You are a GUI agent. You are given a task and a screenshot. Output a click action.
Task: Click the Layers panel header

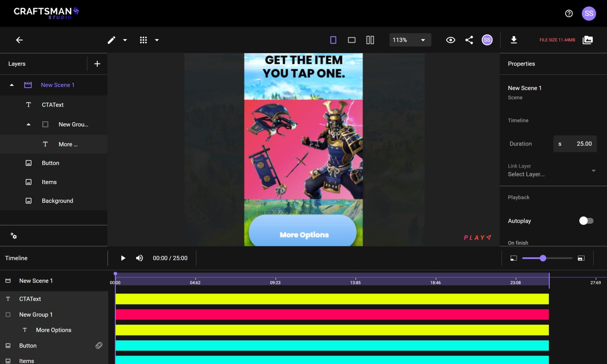click(17, 64)
